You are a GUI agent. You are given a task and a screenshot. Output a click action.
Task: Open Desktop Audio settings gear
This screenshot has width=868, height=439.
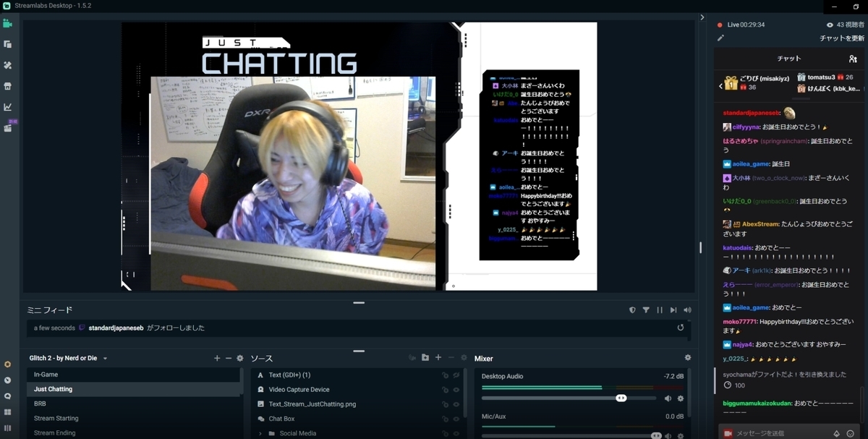(x=681, y=398)
